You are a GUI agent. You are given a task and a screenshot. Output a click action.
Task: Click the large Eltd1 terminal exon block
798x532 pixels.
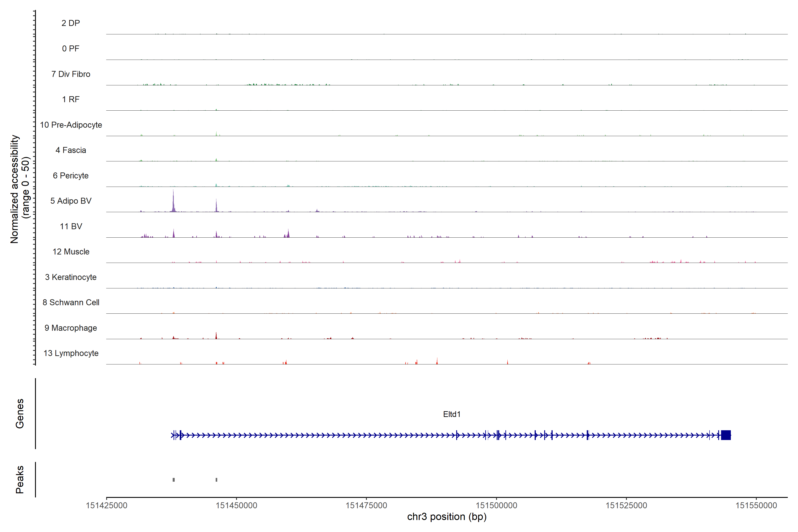(x=726, y=435)
